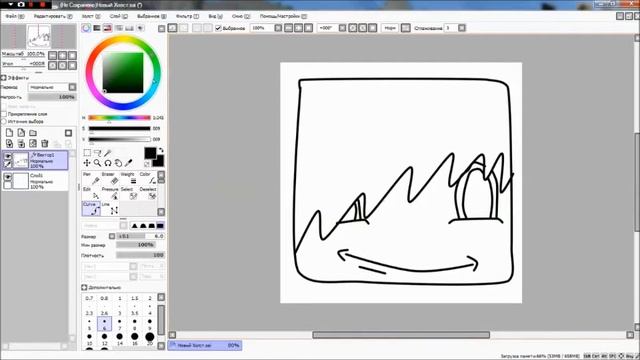Activate the rotate view tool

[108, 163]
